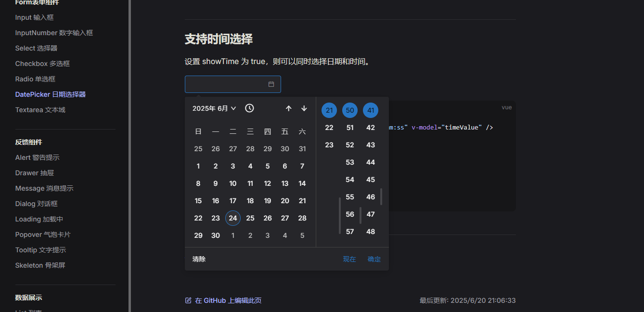Select June 19 in the calendar
Screen dimensions: 644x312
[x=268, y=201]
